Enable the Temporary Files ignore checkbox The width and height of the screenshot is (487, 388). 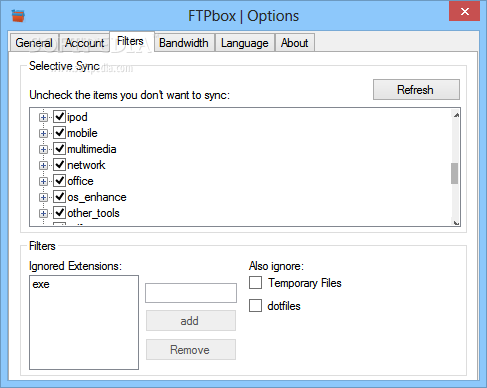coord(255,283)
